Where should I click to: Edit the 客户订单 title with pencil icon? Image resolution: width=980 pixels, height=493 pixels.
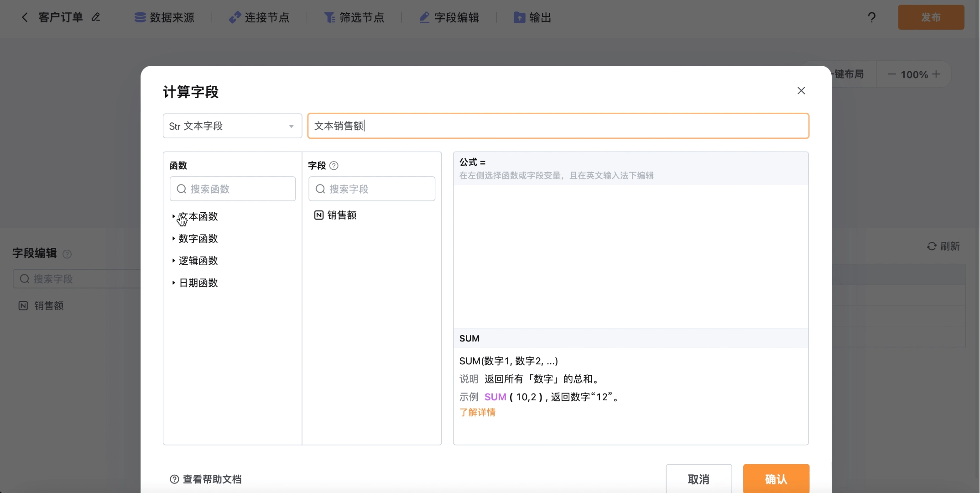coord(96,17)
